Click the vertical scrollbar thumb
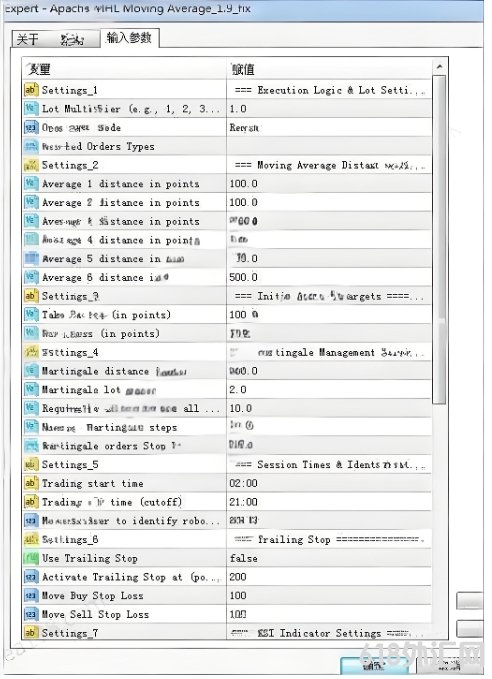This screenshot has width=492, height=679. [439, 239]
